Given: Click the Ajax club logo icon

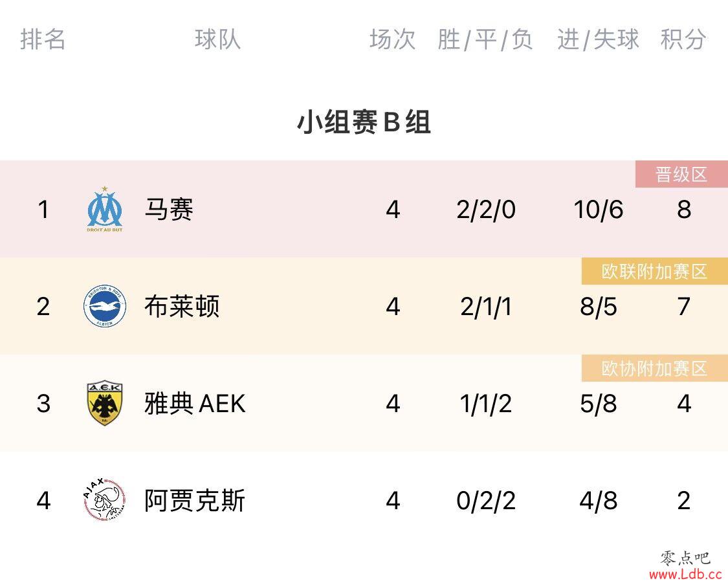Looking at the screenshot, I should 104,500.
